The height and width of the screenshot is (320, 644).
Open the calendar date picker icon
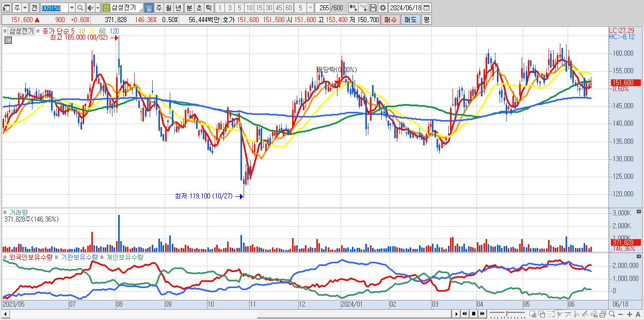[x=426, y=8]
